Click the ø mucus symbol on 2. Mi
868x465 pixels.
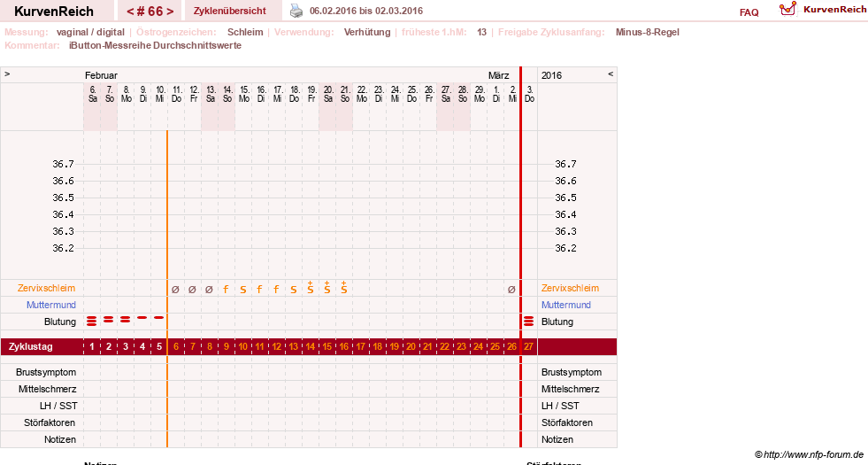point(511,289)
